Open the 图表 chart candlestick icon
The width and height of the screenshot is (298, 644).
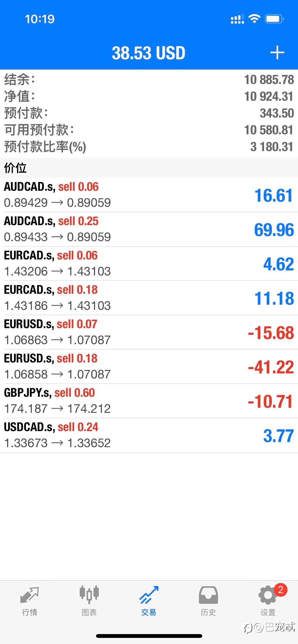coord(89,595)
